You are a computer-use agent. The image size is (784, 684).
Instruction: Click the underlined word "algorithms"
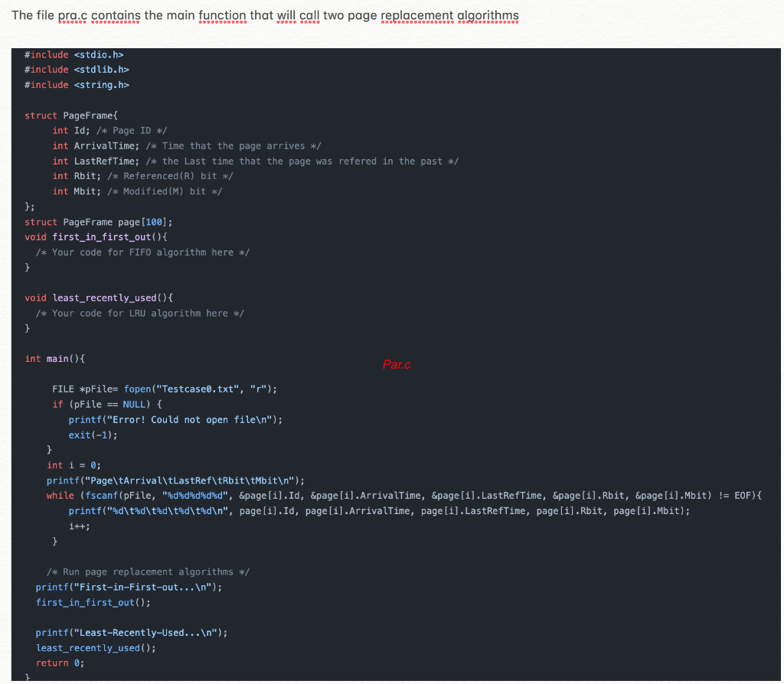tap(488, 15)
